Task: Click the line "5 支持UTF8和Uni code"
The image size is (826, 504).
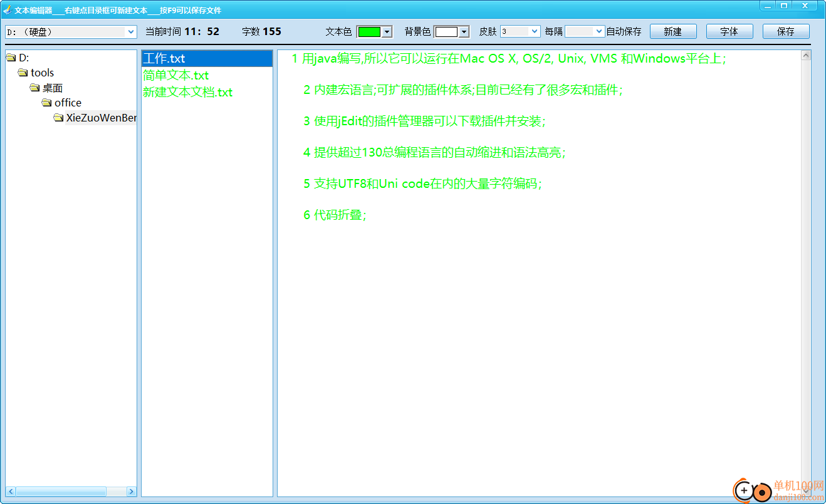Action: (x=422, y=183)
